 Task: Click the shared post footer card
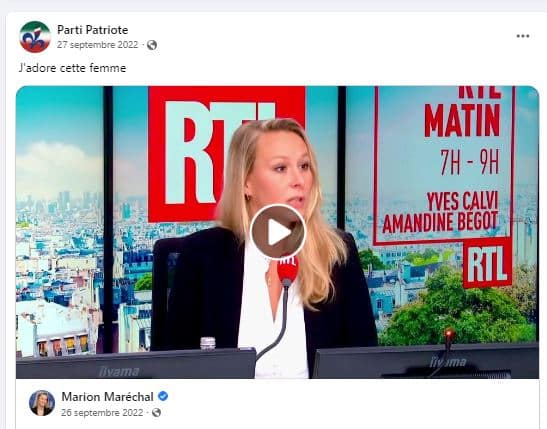tap(277, 404)
